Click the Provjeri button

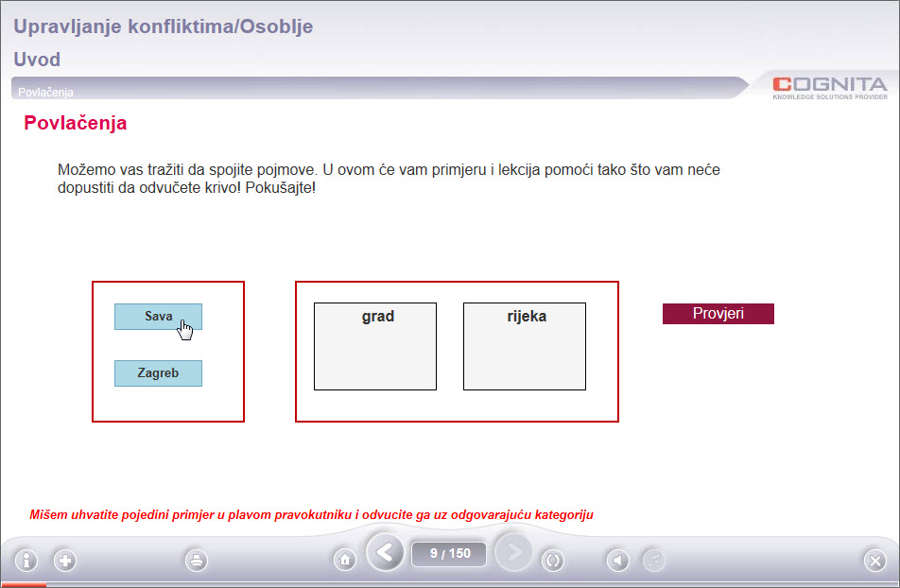(x=718, y=314)
